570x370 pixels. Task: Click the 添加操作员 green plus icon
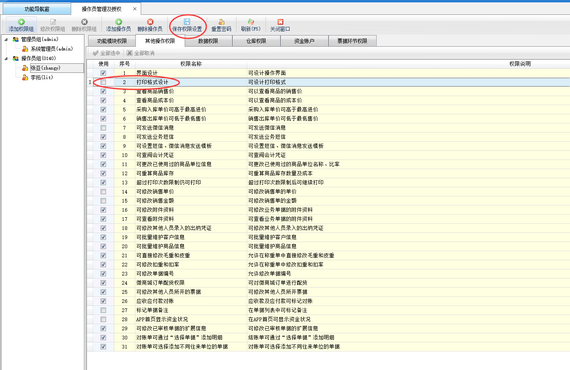click(119, 22)
